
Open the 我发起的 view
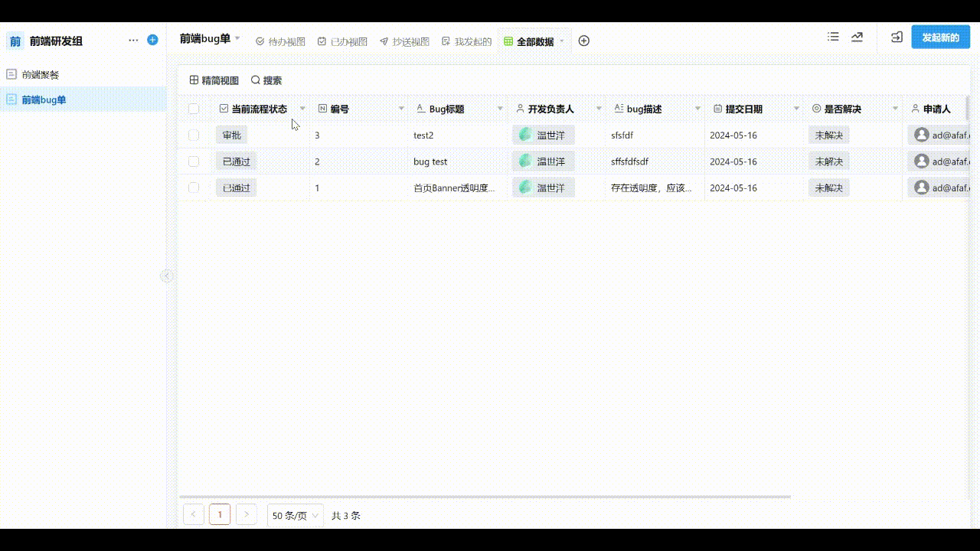pos(468,41)
